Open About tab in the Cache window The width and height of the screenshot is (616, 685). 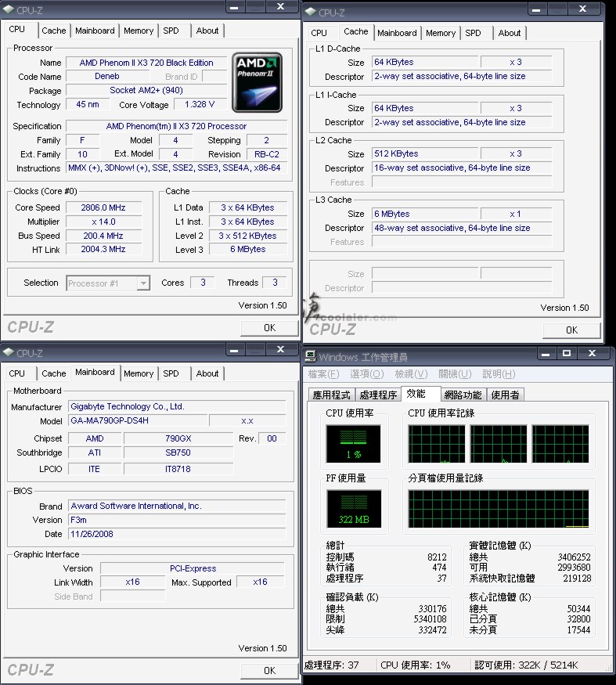pos(510,33)
